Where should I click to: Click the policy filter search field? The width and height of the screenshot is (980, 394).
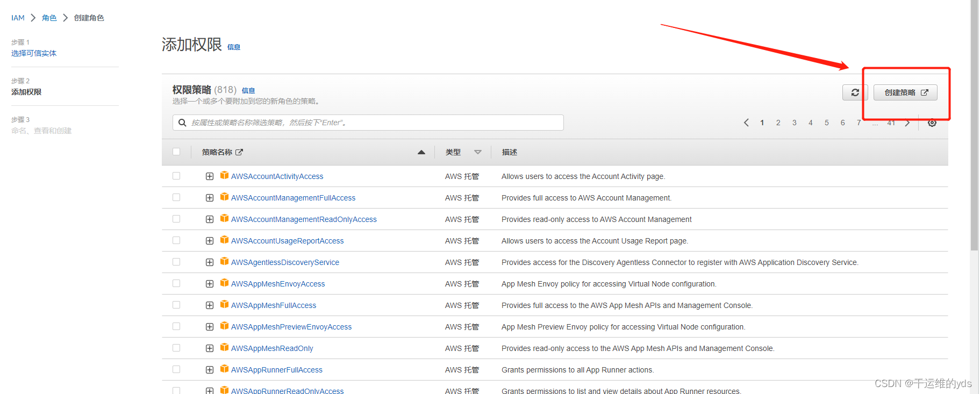[x=368, y=123]
